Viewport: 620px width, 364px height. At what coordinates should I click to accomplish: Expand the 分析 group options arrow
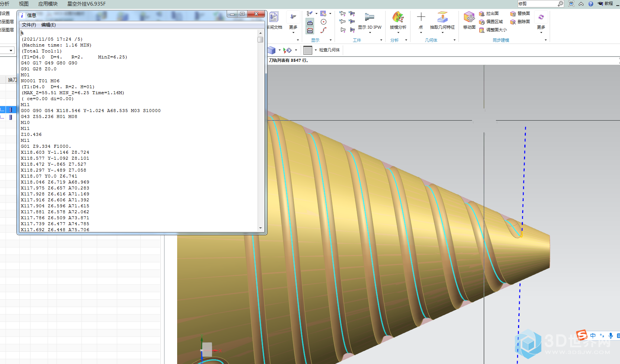[x=406, y=40]
